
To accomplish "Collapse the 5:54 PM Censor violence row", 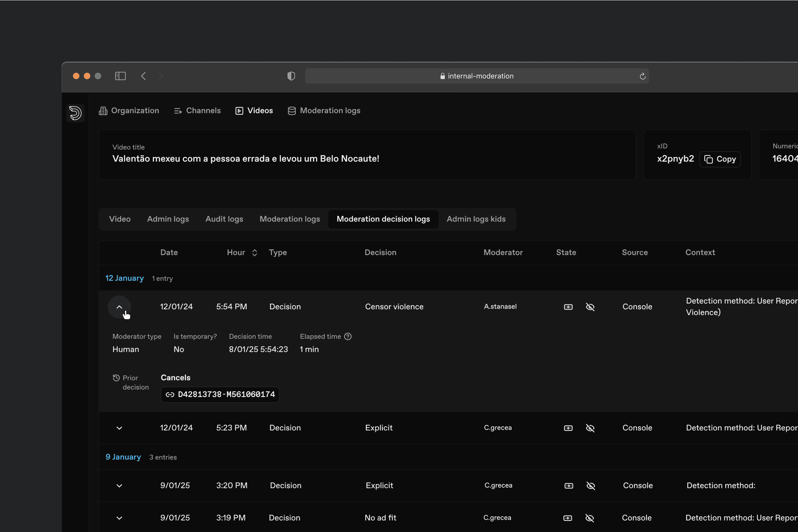I will click(x=119, y=307).
